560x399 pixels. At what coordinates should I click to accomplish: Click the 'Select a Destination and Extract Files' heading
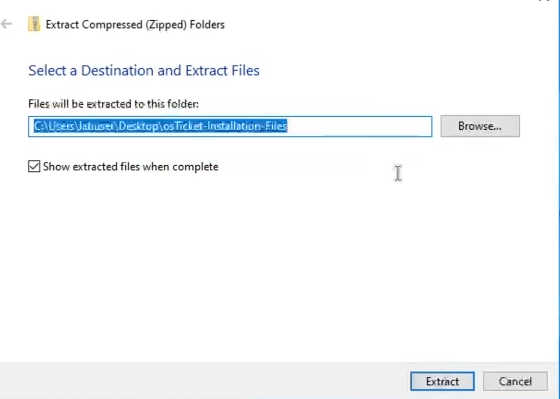[144, 70]
